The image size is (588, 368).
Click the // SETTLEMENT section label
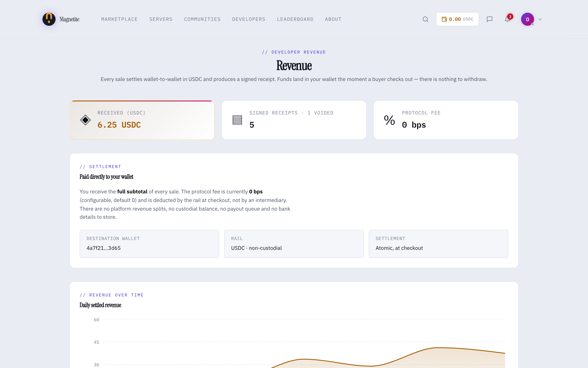pos(100,167)
